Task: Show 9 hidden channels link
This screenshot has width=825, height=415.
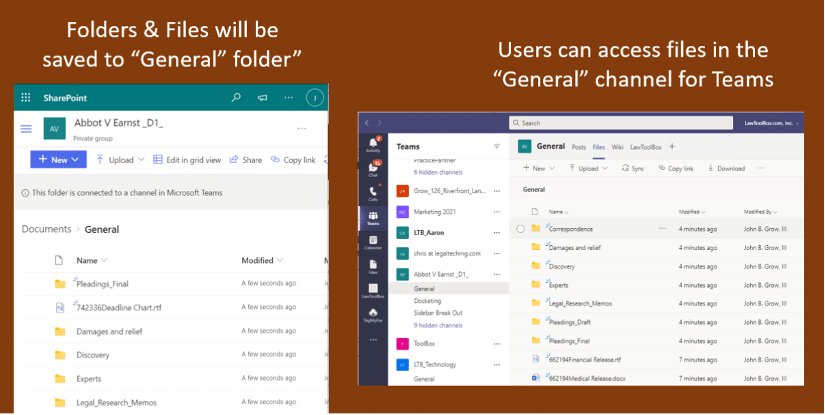Action: [438, 326]
